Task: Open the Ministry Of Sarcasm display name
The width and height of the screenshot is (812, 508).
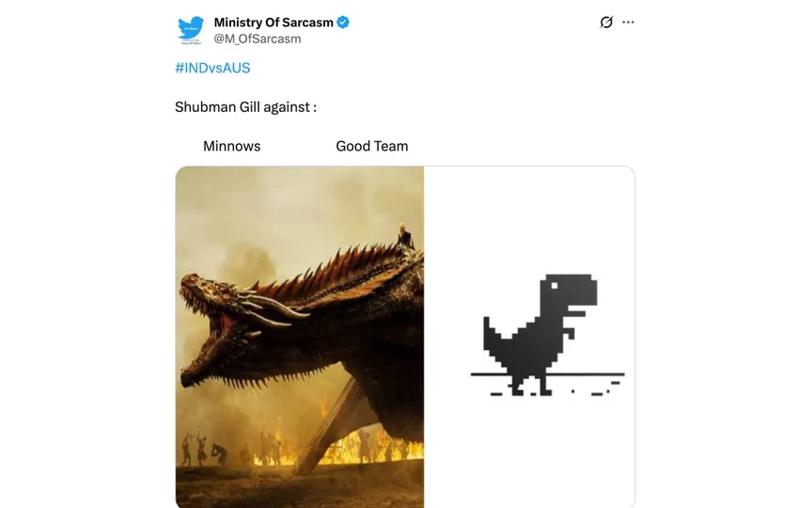Action: click(x=273, y=23)
